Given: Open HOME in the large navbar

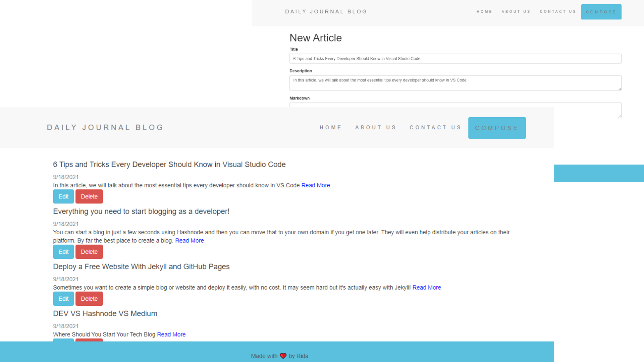Looking at the screenshot, I should (330, 127).
